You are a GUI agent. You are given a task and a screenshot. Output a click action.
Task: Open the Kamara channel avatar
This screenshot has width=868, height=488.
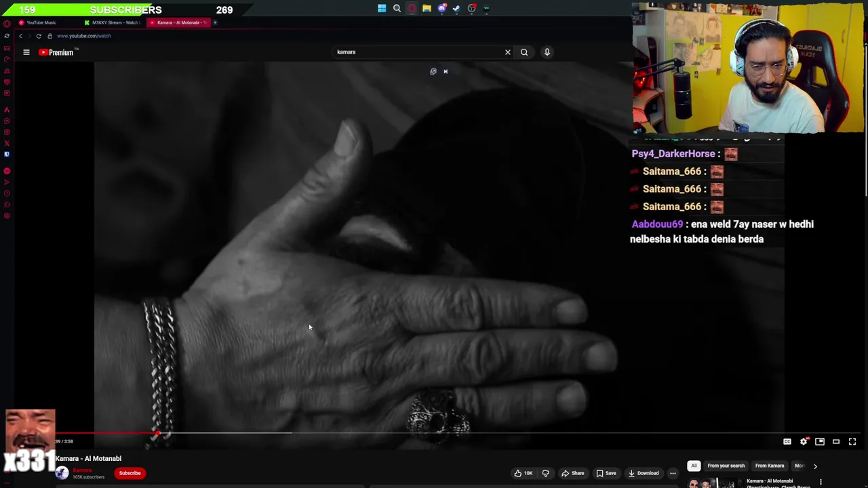coord(62,473)
